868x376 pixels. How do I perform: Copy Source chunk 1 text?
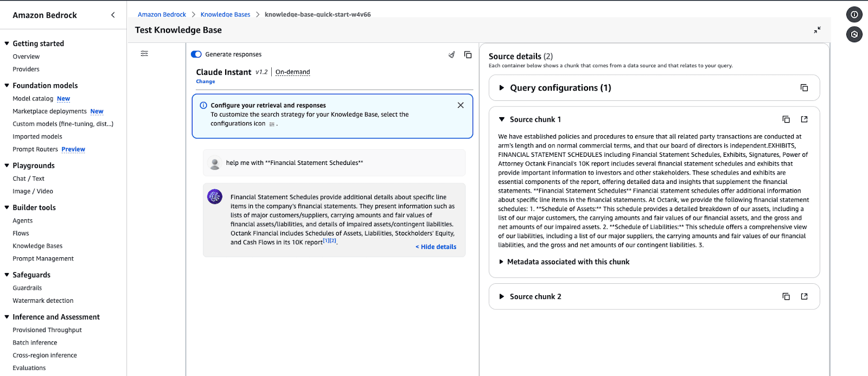[786, 119]
